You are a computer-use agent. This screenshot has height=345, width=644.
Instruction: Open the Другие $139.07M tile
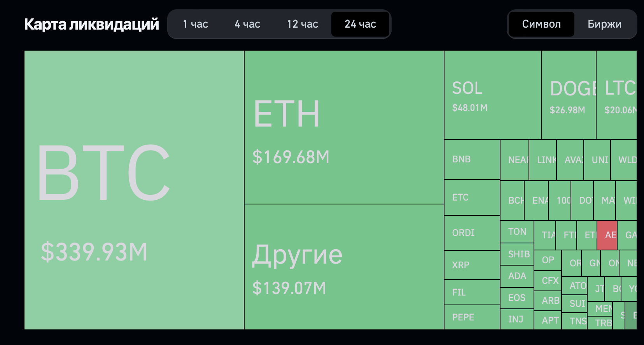point(344,267)
